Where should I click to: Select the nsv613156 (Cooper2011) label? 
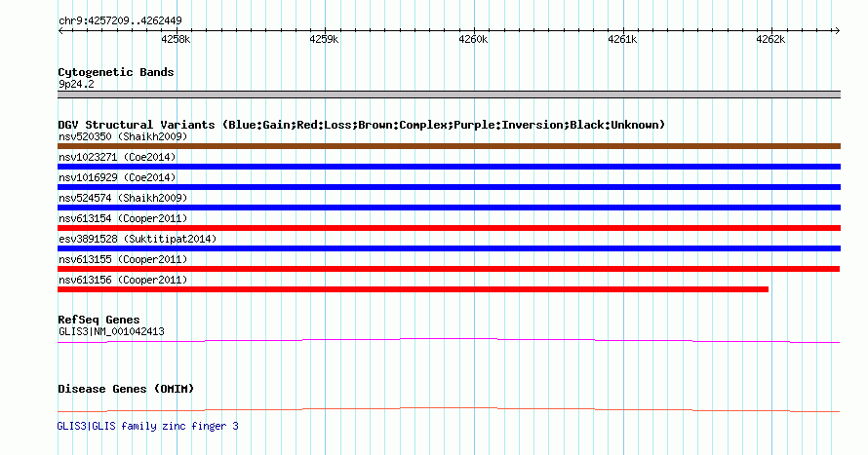[123, 280]
